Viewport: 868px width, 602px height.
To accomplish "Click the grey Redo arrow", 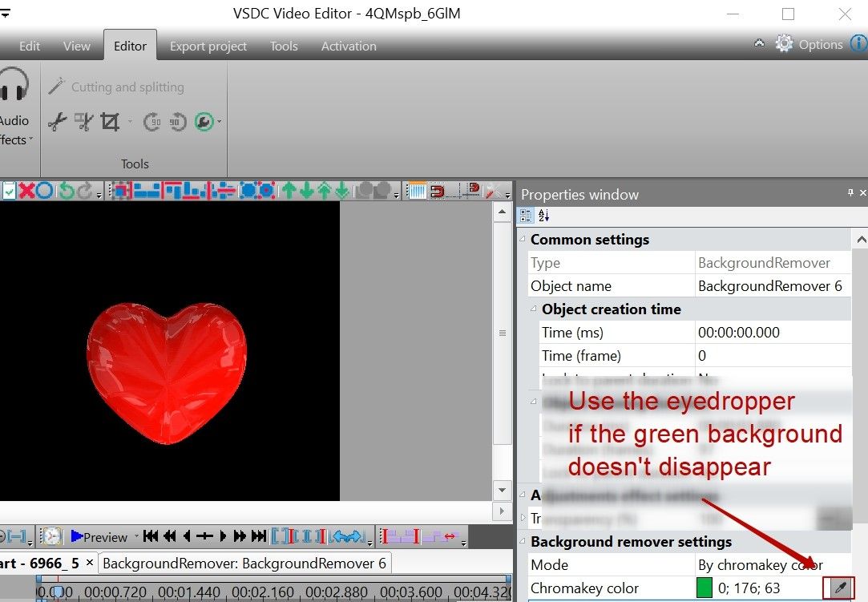I will 85,191.
